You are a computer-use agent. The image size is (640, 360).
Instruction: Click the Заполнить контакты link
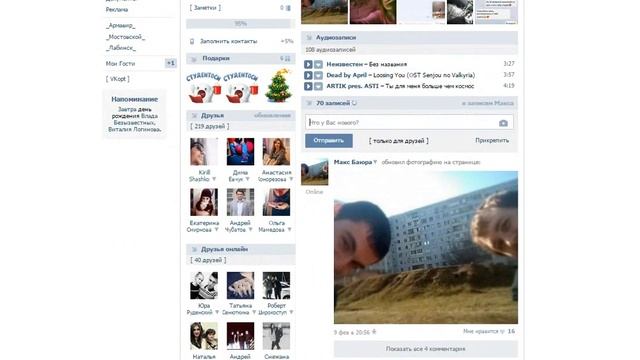pyautogui.click(x=229, y=41)
